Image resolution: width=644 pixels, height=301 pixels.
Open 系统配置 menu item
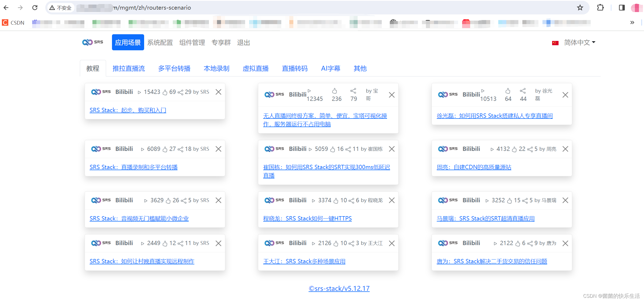click(160, 42)
